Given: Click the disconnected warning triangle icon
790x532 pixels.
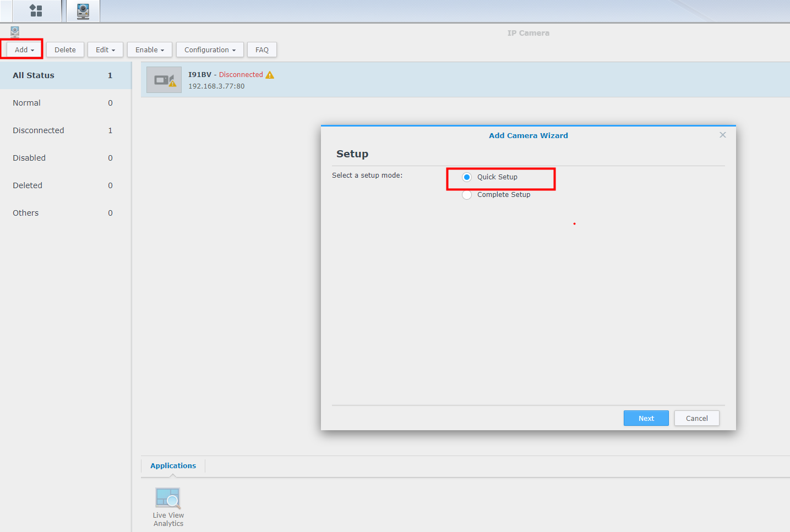Looking at the screenshot, I should (270, 75).
